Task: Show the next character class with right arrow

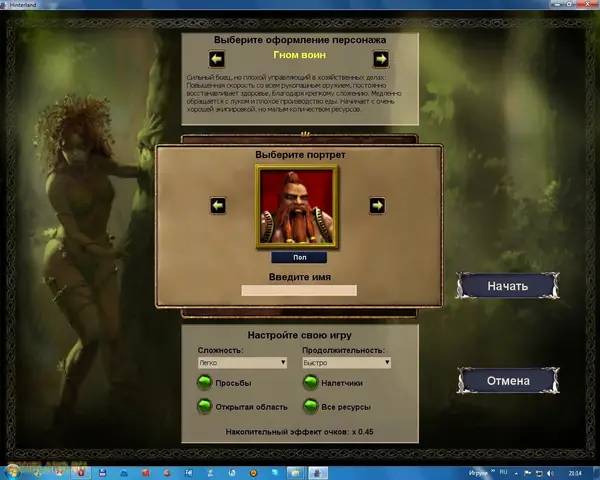Action: coord(381,59)
